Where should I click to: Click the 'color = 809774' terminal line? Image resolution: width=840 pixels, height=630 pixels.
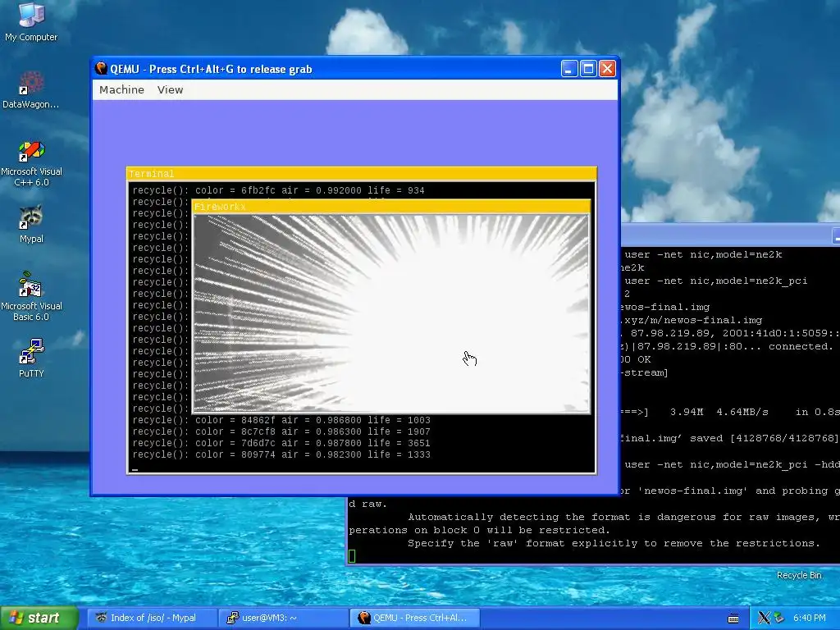[x=281, y=454]
